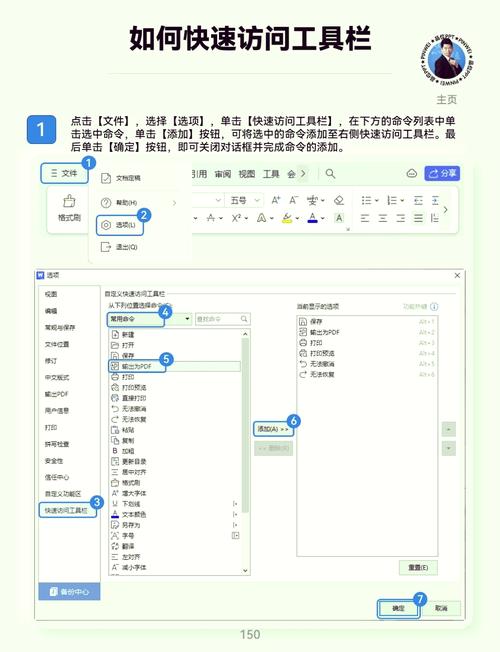Click the phonetic guide 变 icon
The image size is (500, 652).
(312, 201)
